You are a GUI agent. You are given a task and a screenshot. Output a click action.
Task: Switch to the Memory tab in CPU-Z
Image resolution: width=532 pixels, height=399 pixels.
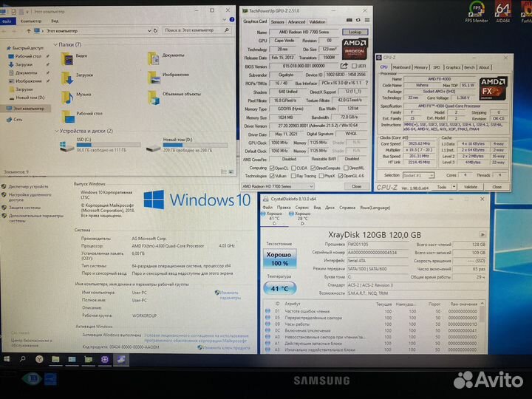tap(420, 67)
